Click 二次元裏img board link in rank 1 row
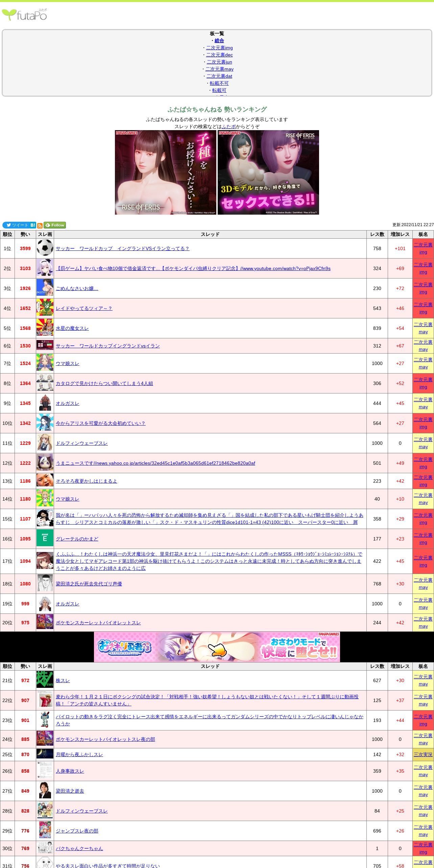Screen dimensions: 434x868 click(x=423, y=248)
